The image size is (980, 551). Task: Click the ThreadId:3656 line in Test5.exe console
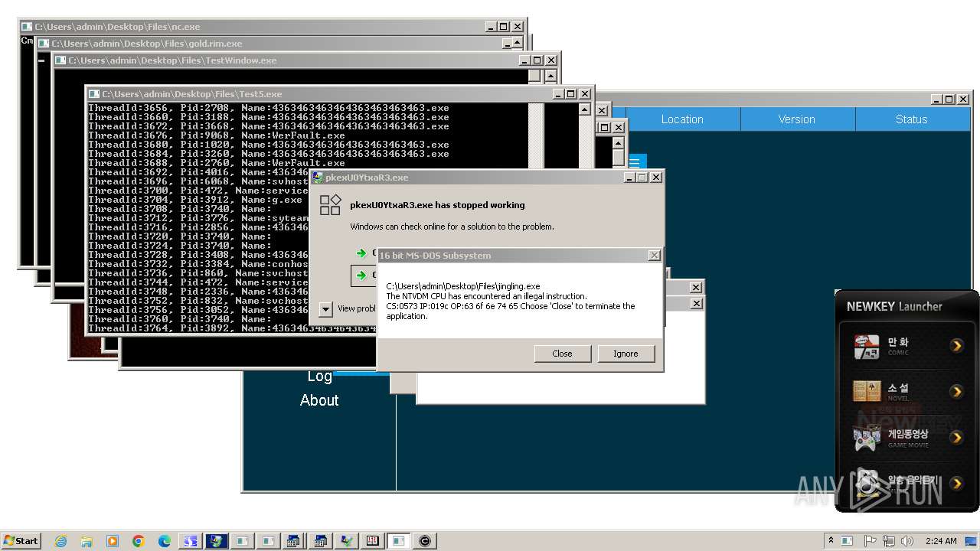(x=269, y=108)
